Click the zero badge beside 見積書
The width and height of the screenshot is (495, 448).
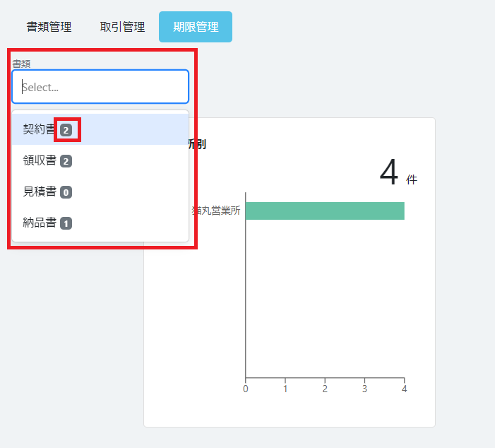pyautogui.click(x=66, y=192)
